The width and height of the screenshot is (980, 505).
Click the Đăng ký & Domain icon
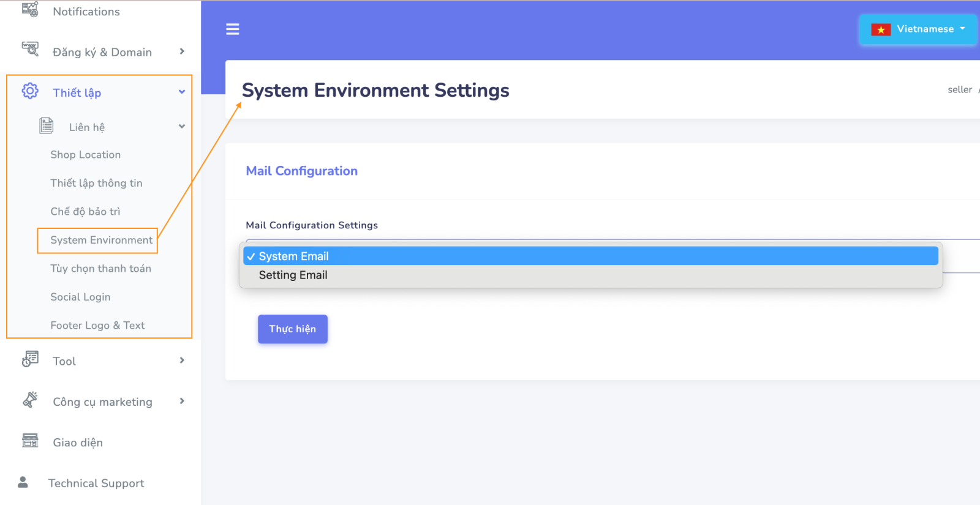point(30,50)
